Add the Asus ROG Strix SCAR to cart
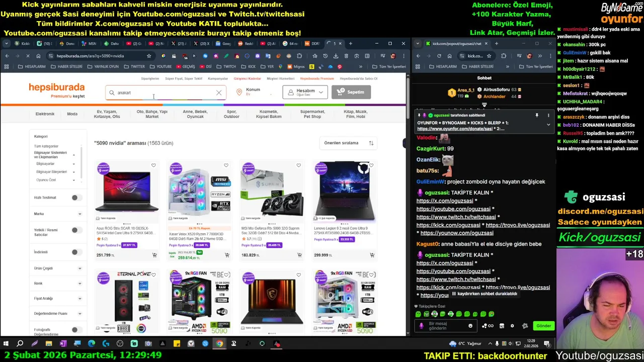The height and width of the screenshot is (362, 644). click(x=154, y=255)
